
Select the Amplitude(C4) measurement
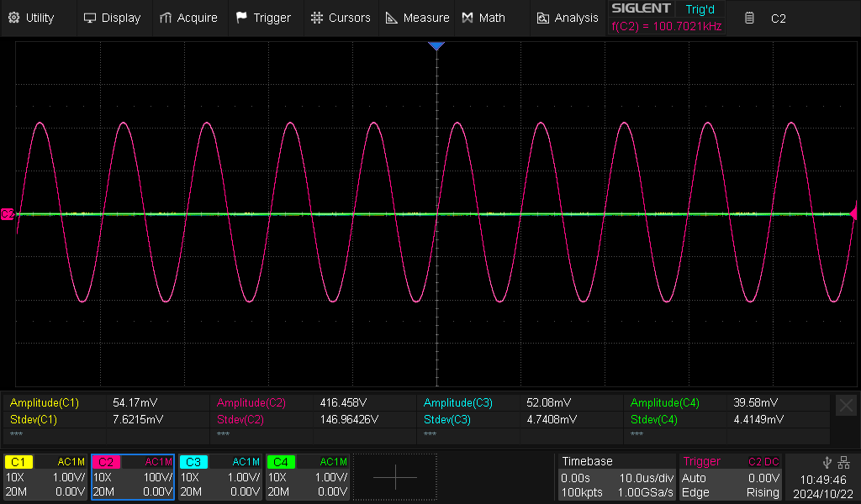(665, 402)
